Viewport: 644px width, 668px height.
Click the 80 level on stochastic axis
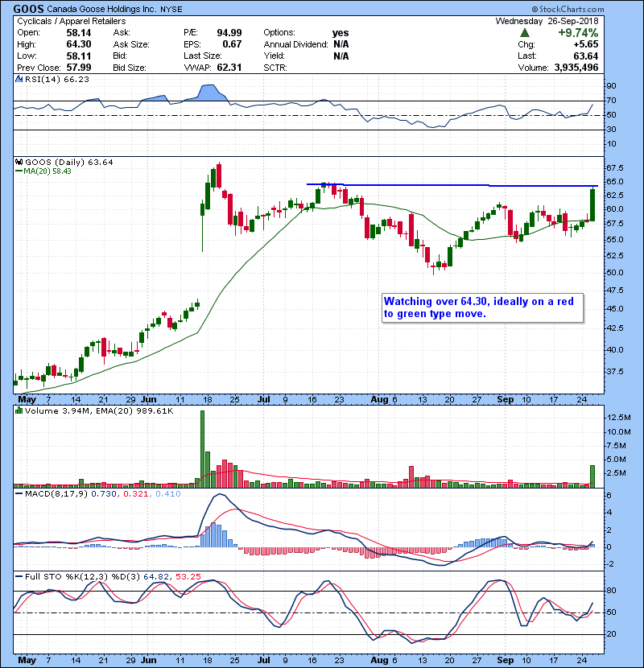[611, 591]
